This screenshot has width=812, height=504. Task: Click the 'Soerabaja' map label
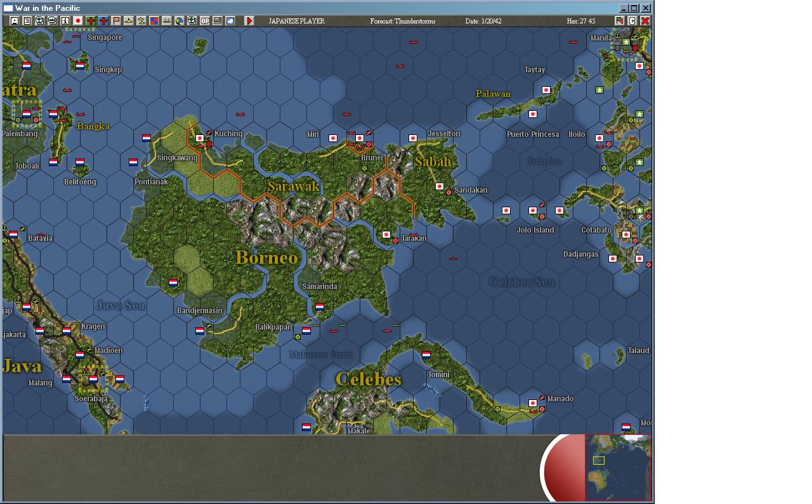[91, 399]
